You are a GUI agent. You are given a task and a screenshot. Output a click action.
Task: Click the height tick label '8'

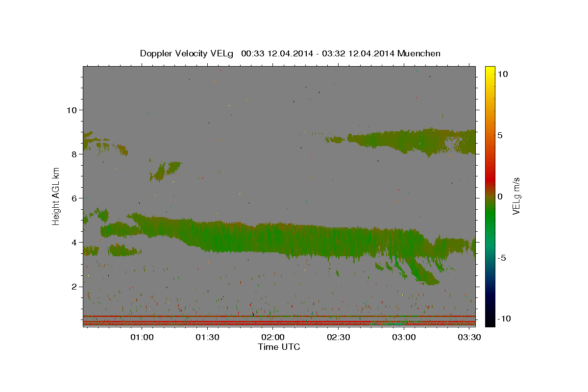[74, 154]
